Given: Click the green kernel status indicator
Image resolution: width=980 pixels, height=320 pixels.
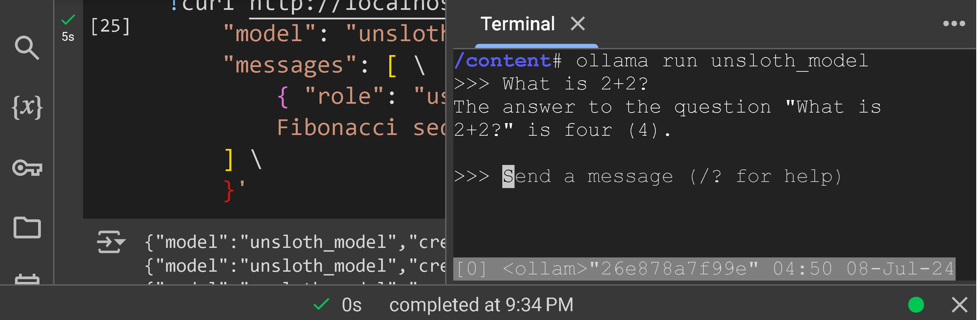Looking at the screenshot, I should pos(916,304).
